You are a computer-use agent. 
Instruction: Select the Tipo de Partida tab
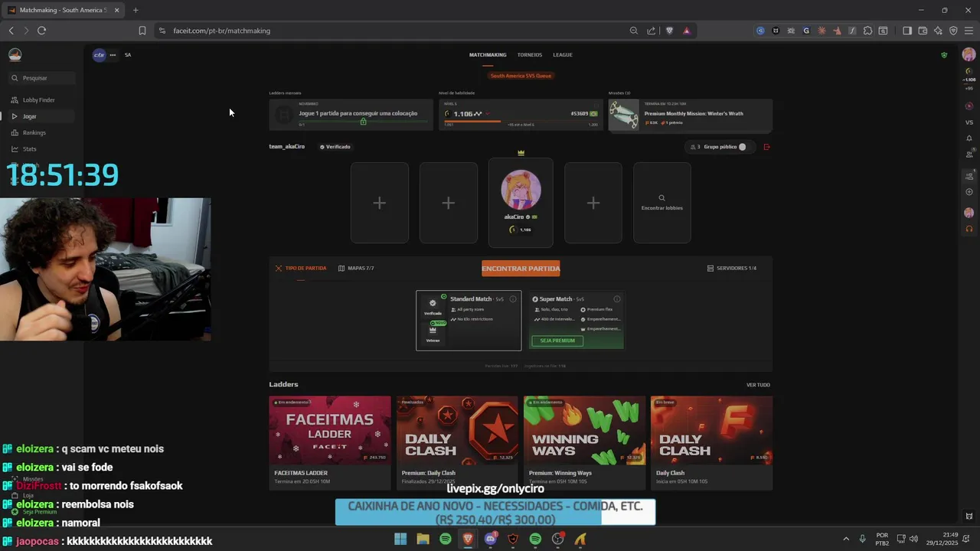pyautogui.click(x=301, y=269)
